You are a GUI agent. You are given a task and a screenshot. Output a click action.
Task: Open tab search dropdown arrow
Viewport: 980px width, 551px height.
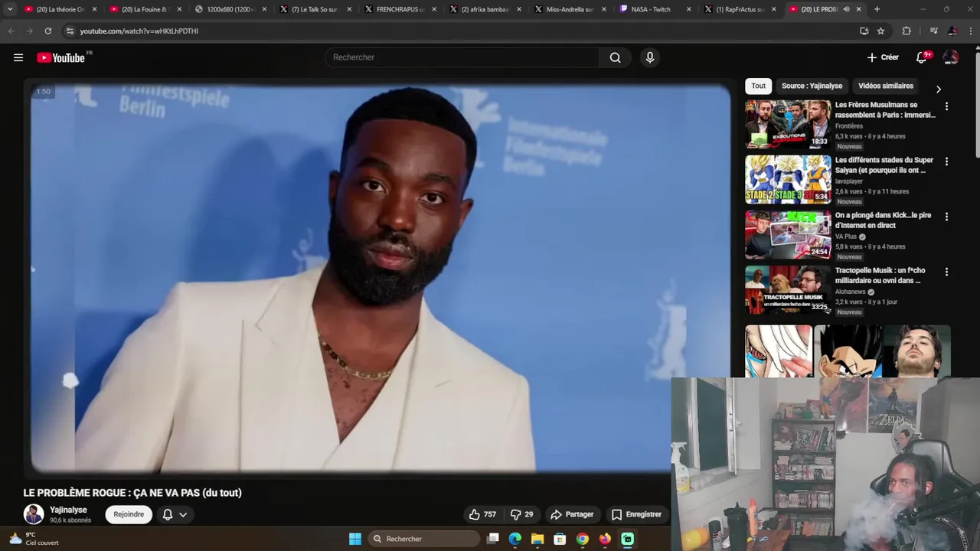(10, 9)
